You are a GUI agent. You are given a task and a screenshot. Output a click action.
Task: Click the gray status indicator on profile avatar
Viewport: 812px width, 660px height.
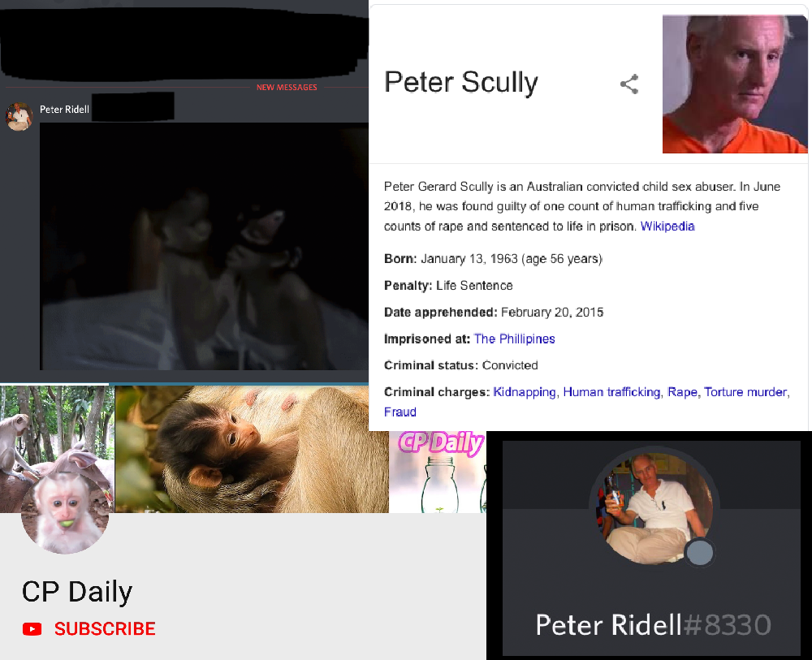(700, 552)
